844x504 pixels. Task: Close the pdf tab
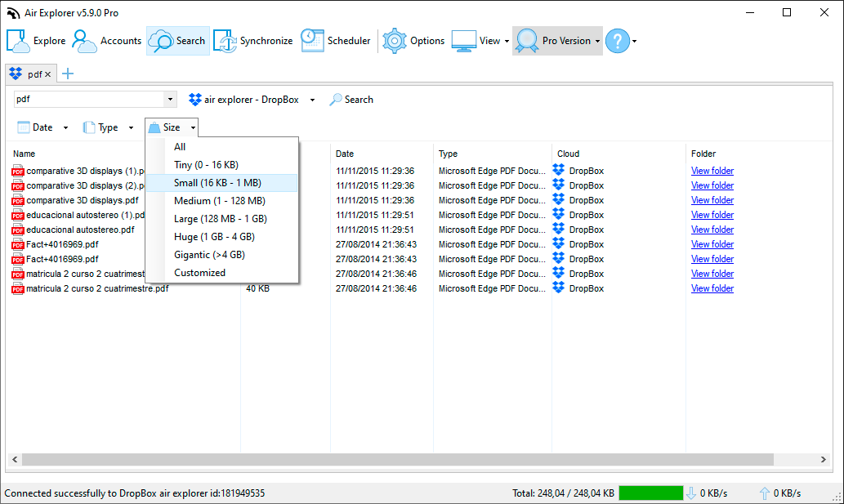coord(48,74)
